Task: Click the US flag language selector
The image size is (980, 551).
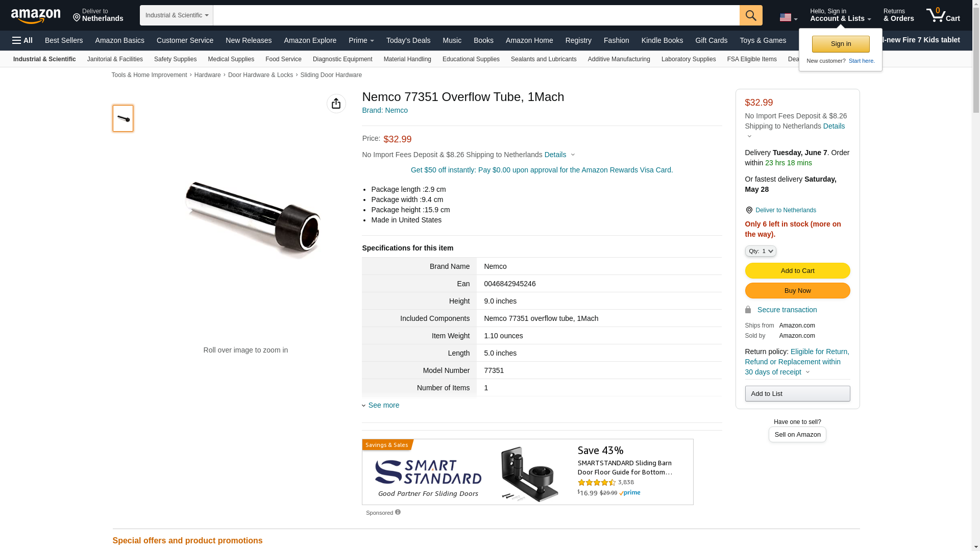Action: point(789,18)
